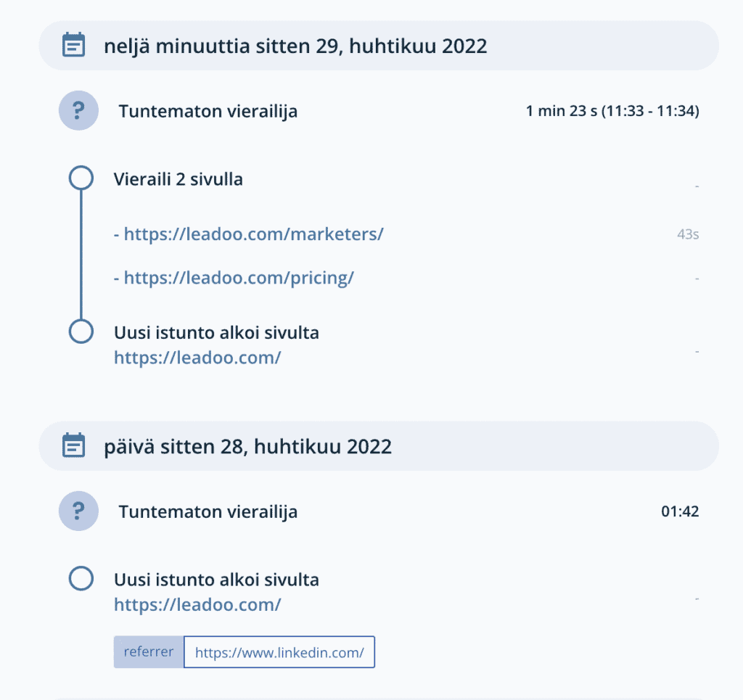Screen dimensions: 743x700
Task: Click the timeline circle next to first Uusi istunto alkoi sivulta
Action: tap(81, 331)
